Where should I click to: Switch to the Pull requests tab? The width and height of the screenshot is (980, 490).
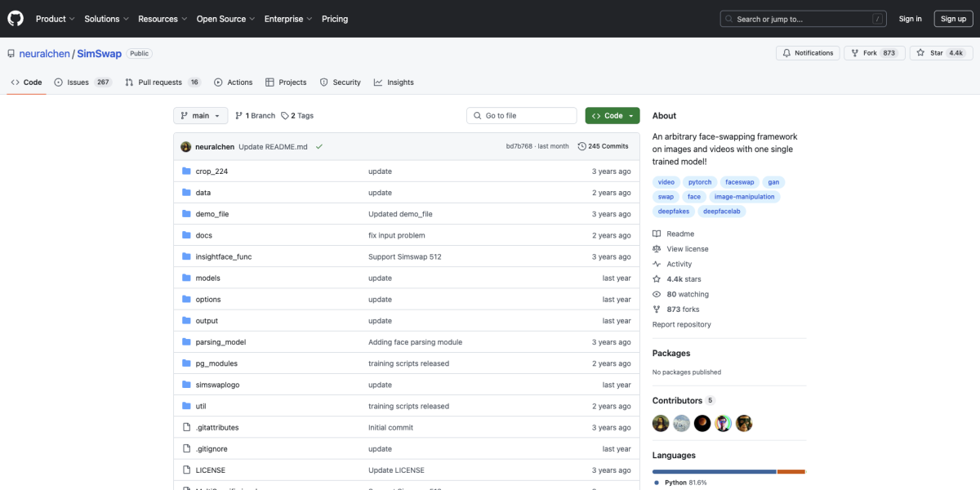click(159, 82)
